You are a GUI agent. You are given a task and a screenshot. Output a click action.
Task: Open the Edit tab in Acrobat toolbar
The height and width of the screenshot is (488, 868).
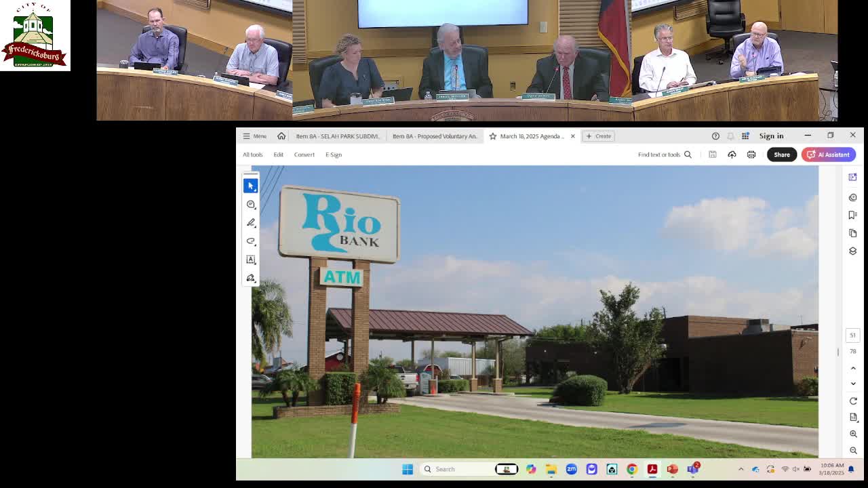[279, 155]
